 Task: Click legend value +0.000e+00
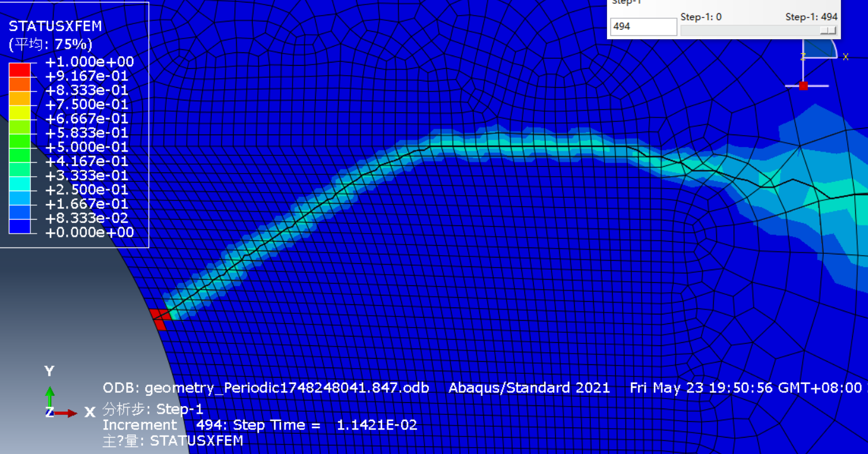[x=90, y=232]
